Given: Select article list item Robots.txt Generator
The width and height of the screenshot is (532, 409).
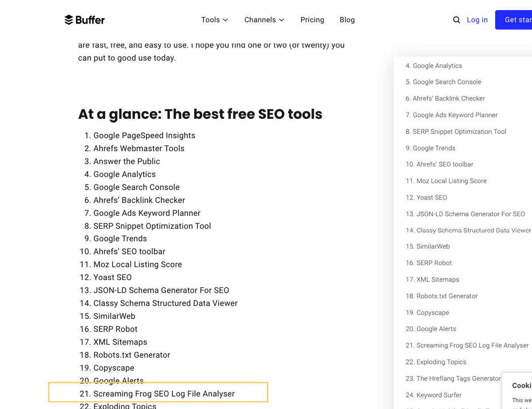Looking at the screenshot, I should click(x=132, y=355).
